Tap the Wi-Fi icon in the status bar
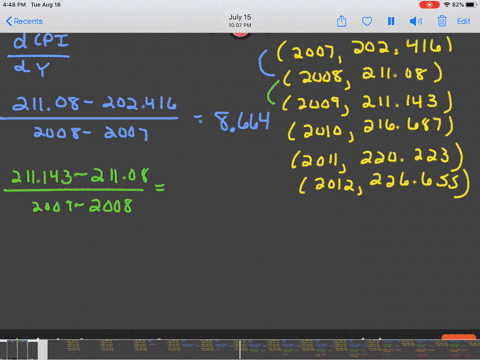480x360 pixels. click(447, 5)
